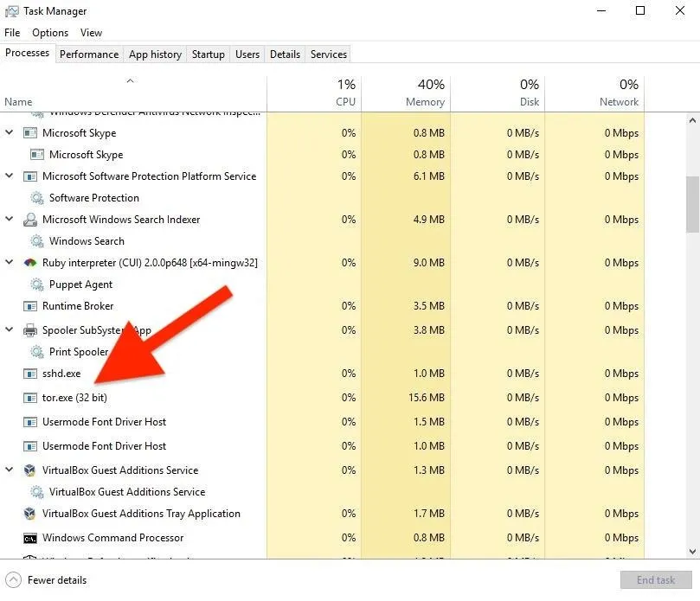Switch to the Services tab
This screenshot has width=700, height=601.
pos(329,54)
